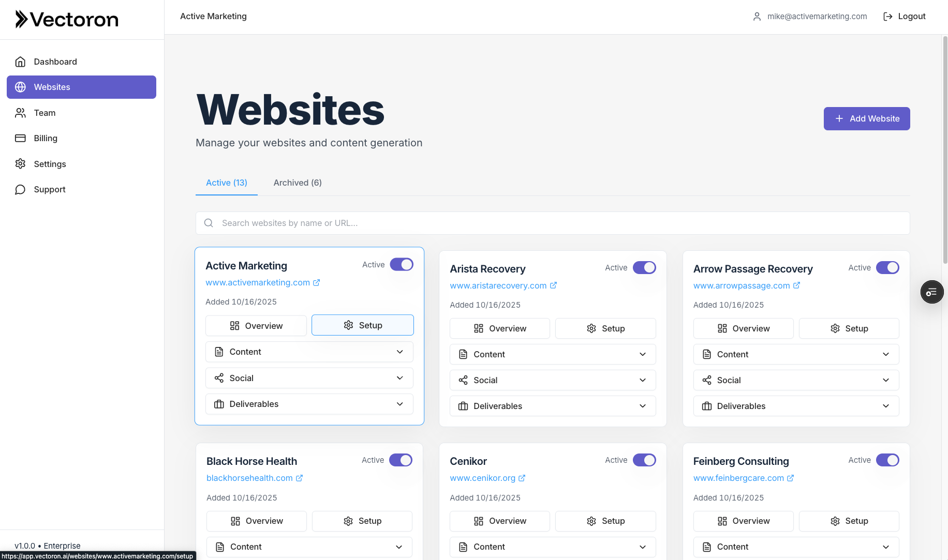The width and height of the screenshot is (948, 560).
Task: Click the search magnifier icon in the search bar
Action: coord(209,223)
